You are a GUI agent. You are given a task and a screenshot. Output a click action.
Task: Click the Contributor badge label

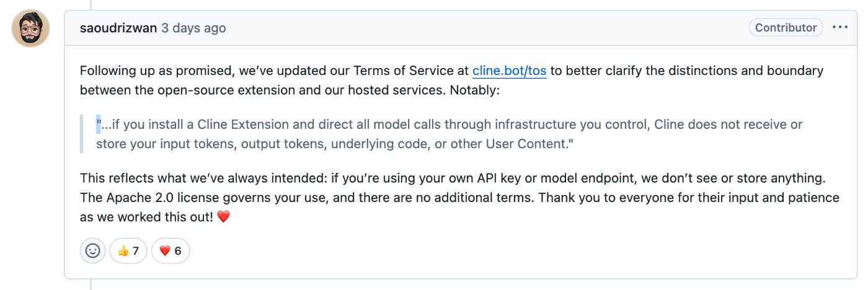(x=786, y=27)
